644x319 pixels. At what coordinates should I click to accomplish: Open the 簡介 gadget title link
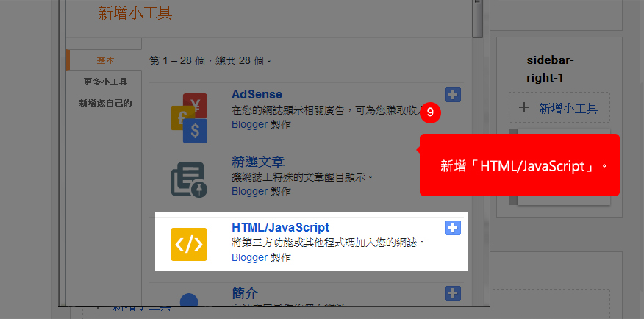tap(245, 293)
